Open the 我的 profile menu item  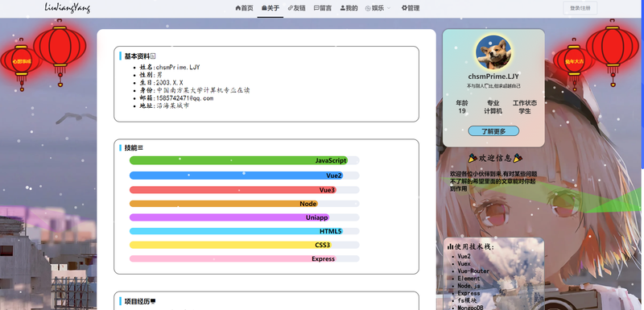point(349,8)
